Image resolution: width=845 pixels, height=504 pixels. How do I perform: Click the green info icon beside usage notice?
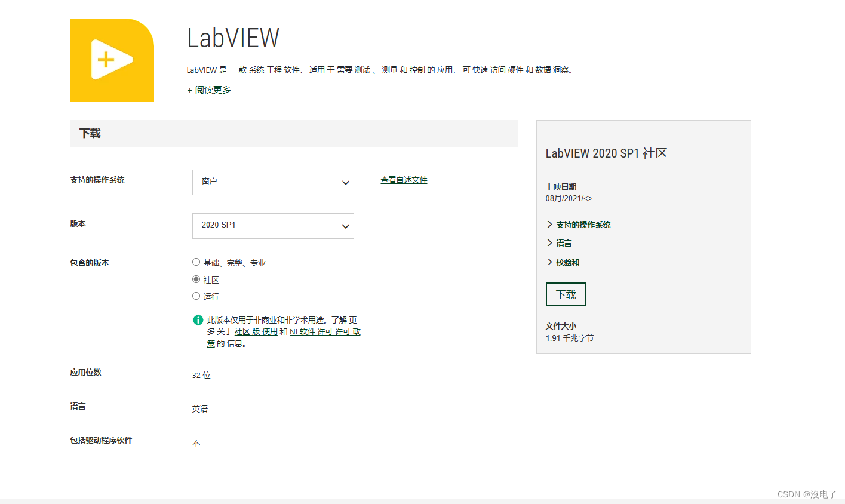(198, 319)
